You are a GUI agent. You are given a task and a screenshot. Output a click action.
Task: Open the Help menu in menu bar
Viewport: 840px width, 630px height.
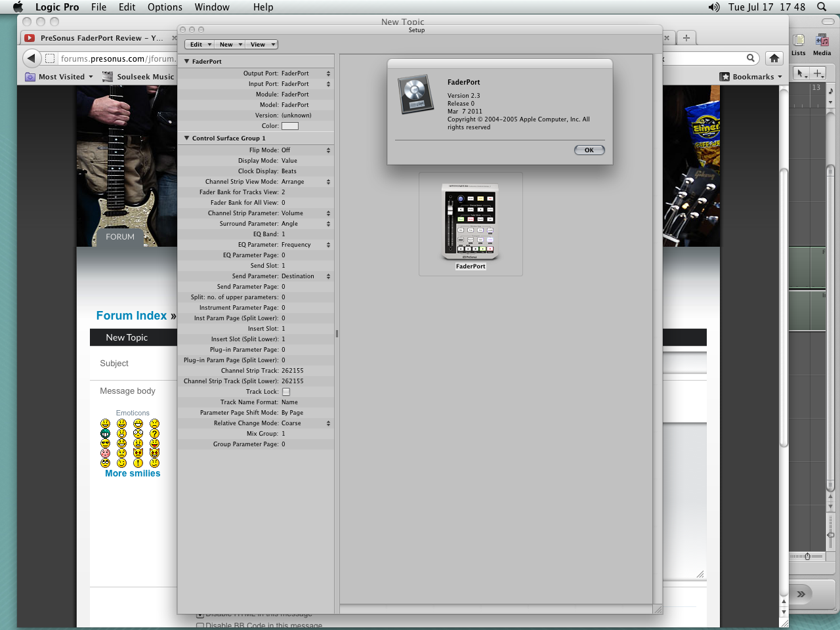pos(263,7)
